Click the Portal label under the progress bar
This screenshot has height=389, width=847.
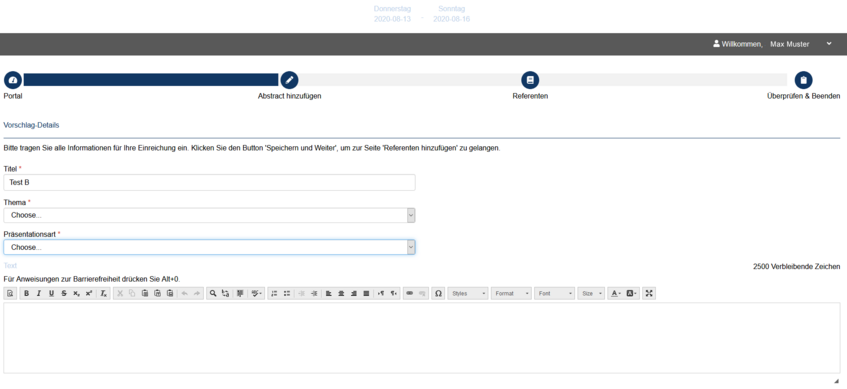(13, 96)
